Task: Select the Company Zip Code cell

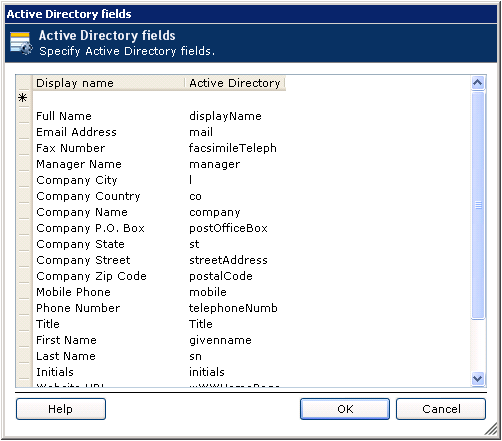Action: point(109,276)
